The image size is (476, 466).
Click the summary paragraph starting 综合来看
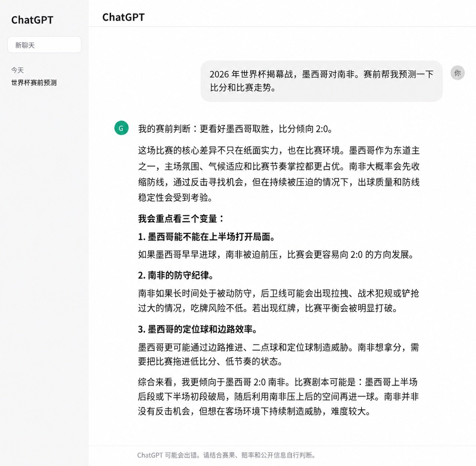[278, 397]
